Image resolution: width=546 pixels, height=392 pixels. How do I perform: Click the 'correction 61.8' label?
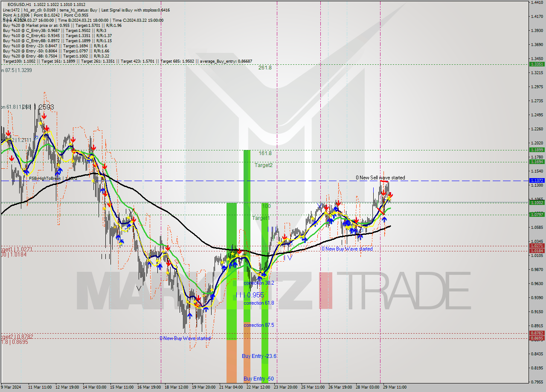(258, 303)
